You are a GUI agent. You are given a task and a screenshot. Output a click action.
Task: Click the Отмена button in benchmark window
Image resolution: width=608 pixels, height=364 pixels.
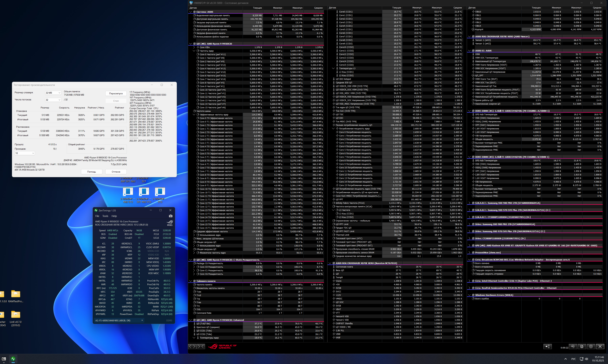pyautogui.click(x=116, y=172)
